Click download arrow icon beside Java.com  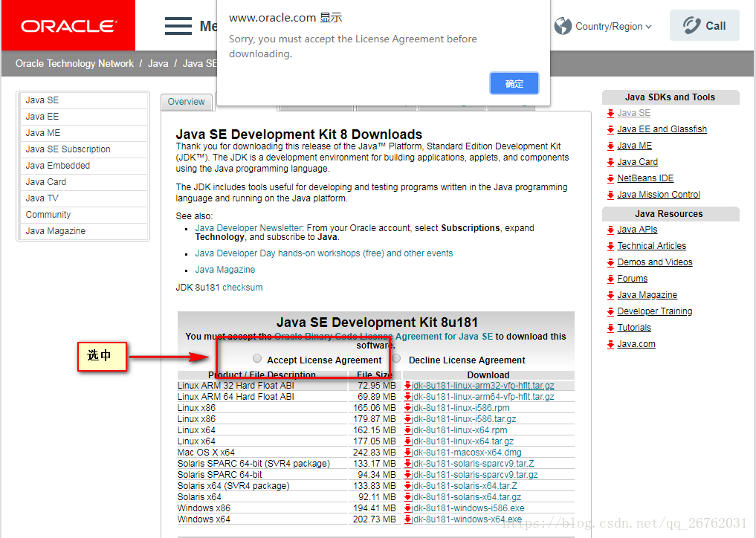pos(610,345)
